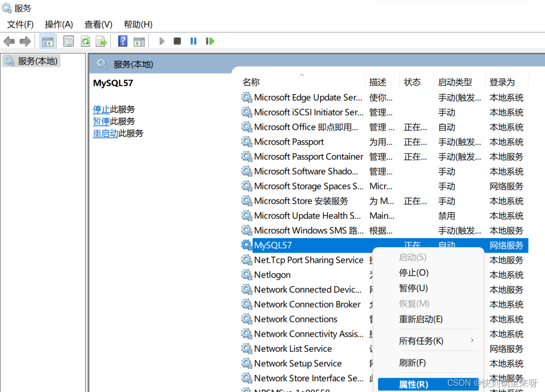Screen dimensions: 545x392
Task: Click the Stop service square icon
Action: [177, 41]
